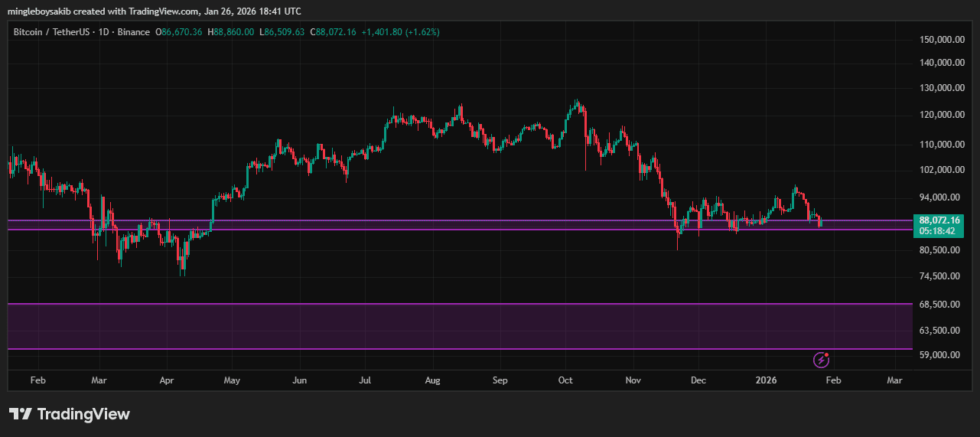This screenshot has width=980, height=437.
Task: Click the Oct label on time axis
Action: coord(565,380)
